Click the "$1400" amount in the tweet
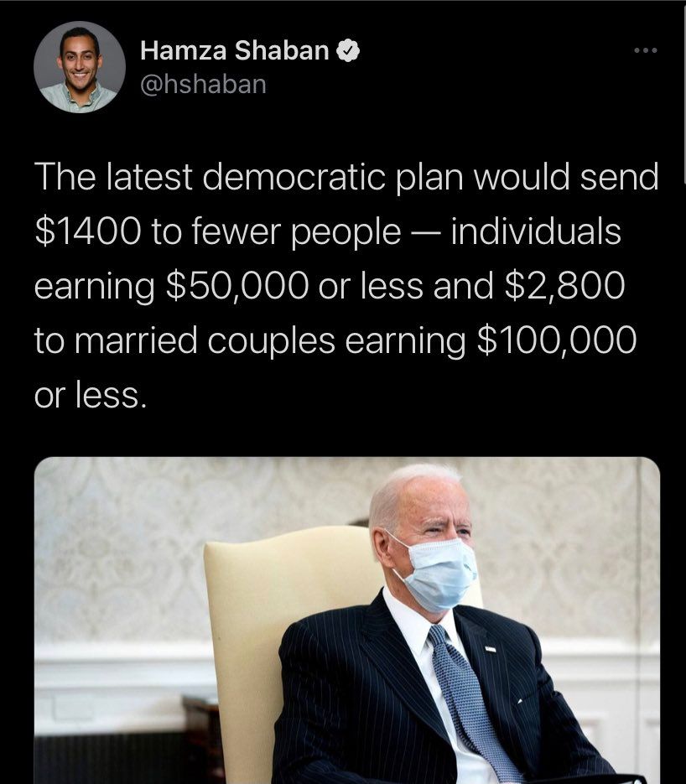 coord(88,232)
